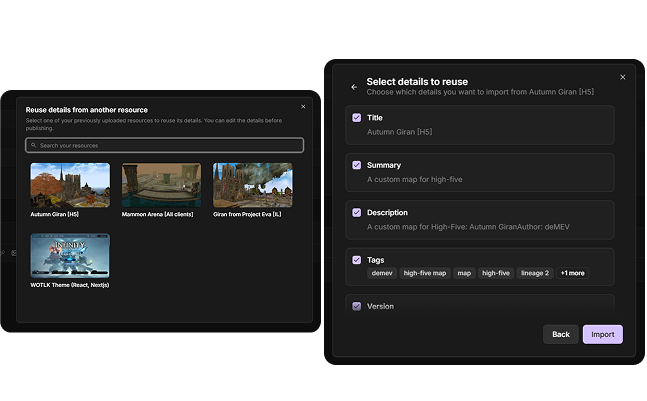
Task: Click the back arrow icon in Select details dialog
Action: (x=354, y=87)
